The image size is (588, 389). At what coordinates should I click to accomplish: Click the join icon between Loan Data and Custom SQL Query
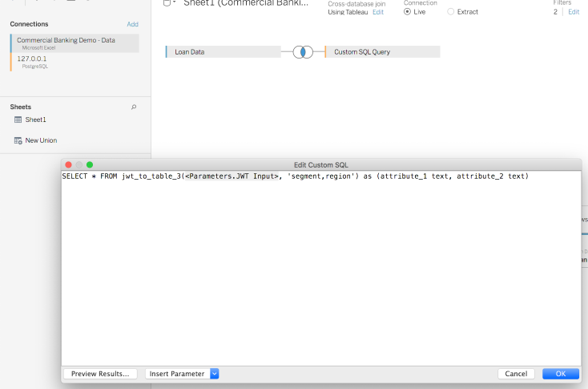coord(303,52)
